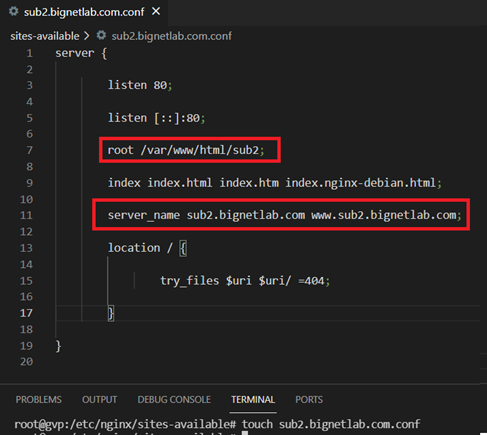487x435 pixels.
Task: Open the DEBUG CONSOLE panel tab
Action: click(174, 399)
